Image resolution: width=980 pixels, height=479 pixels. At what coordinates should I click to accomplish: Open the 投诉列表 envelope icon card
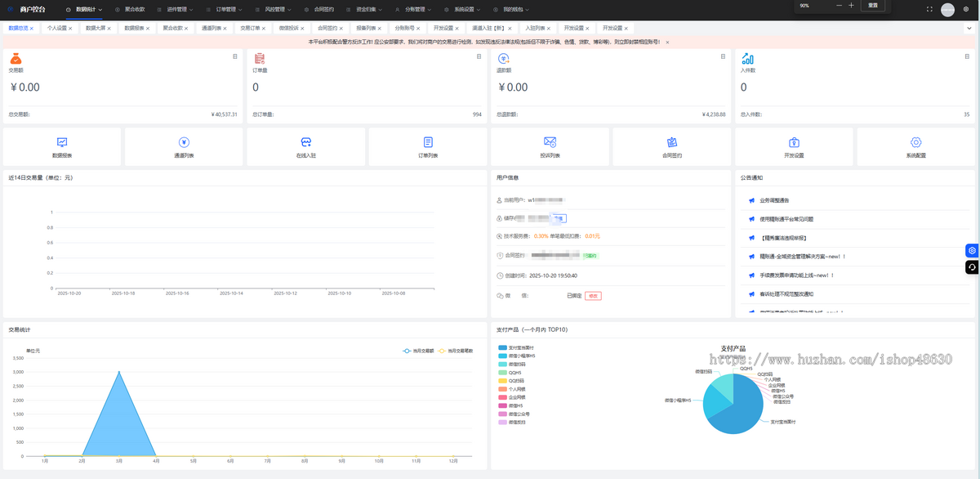click(550, 142)
